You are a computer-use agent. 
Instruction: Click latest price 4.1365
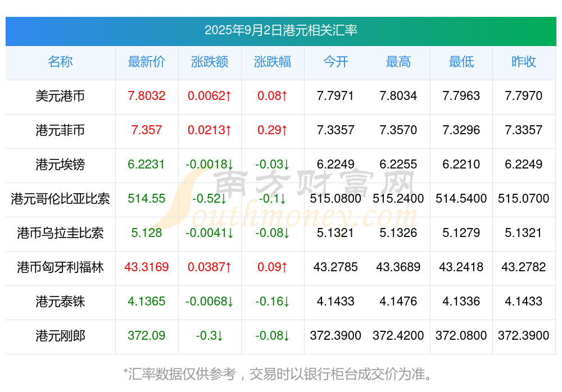(x=147, y=302)
